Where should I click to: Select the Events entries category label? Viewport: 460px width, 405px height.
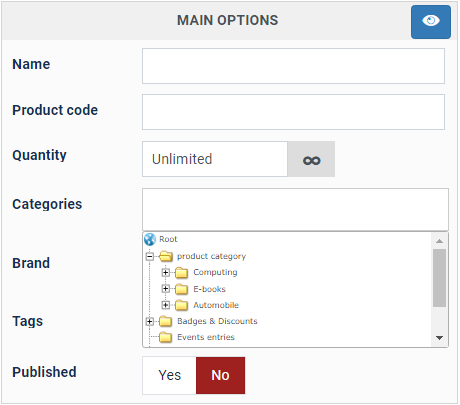click(206, 337)
